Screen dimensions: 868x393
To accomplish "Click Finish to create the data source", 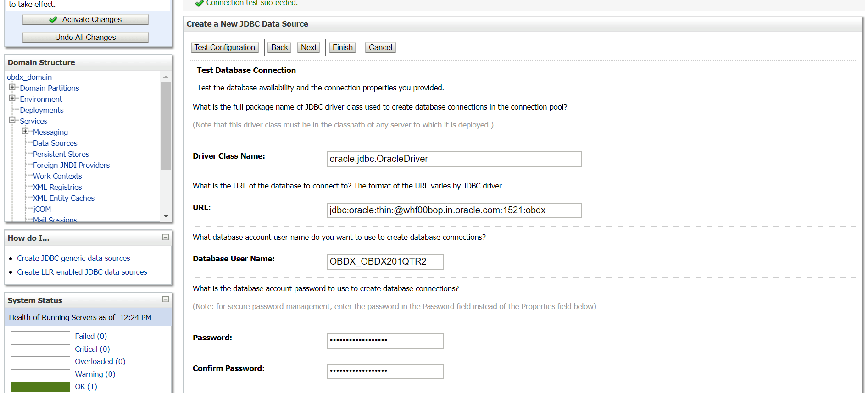I will click(x=342, y=47).
